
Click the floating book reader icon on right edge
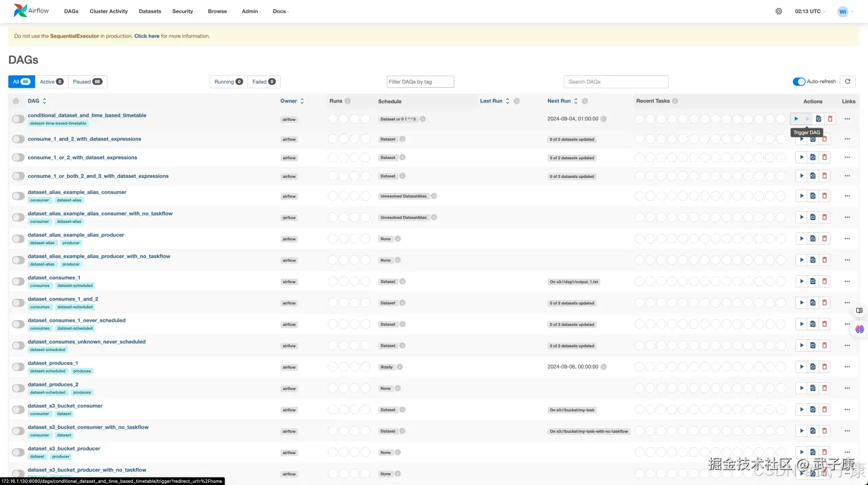[859, 310]
